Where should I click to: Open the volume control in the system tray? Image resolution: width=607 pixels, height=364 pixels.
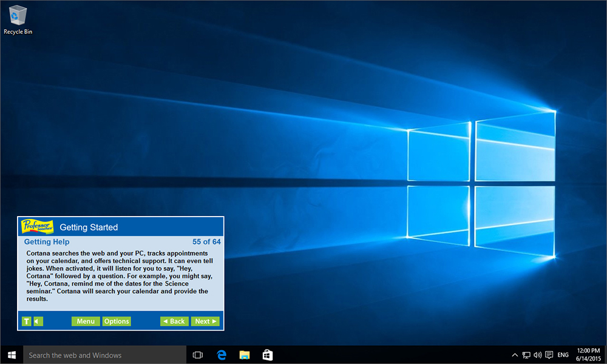(539, 354)
